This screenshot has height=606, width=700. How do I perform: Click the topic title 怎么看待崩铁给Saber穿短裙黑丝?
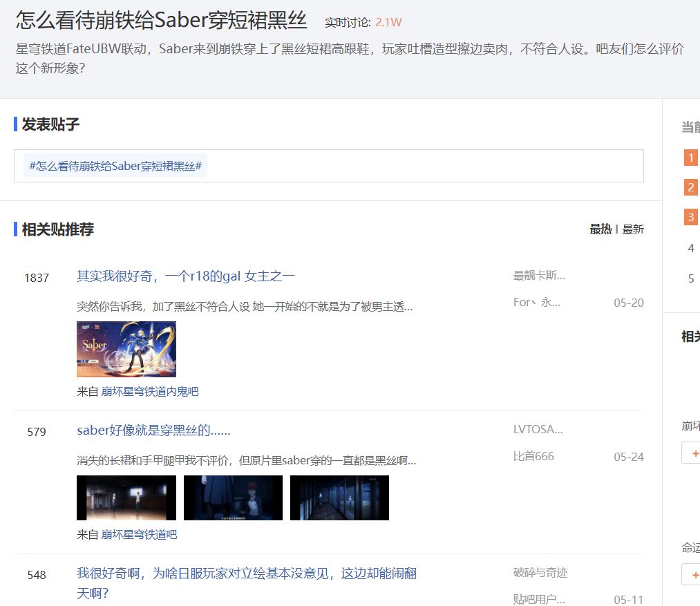click(161, 20)
